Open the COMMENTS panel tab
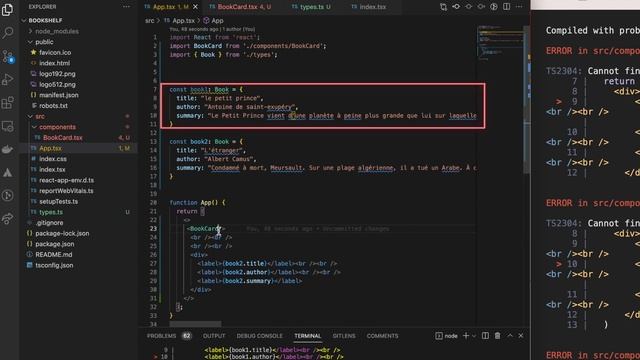Image resolution: width=640 pixels, height=360 pixels. tap(382, 336)
